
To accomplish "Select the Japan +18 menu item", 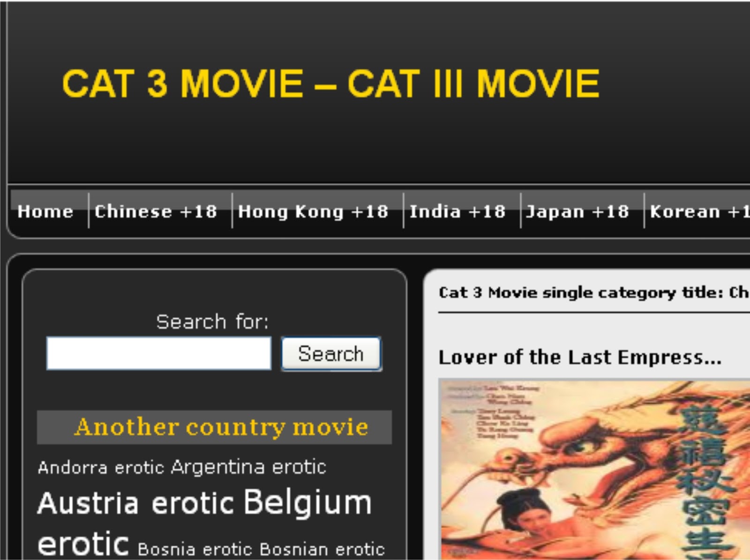I will tap(577, 212).
